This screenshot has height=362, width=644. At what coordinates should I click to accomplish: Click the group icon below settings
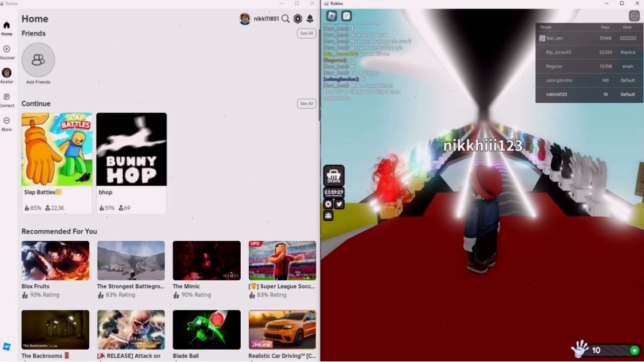pos(328,216)
